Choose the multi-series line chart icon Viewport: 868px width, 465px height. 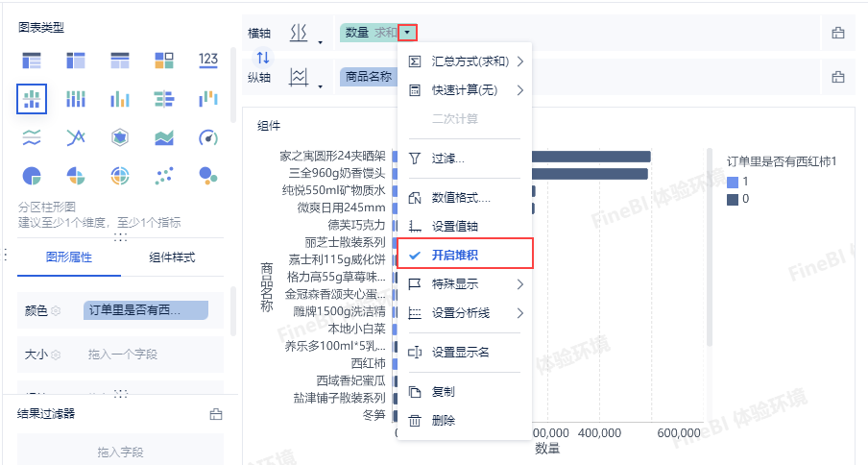point(76,137)
